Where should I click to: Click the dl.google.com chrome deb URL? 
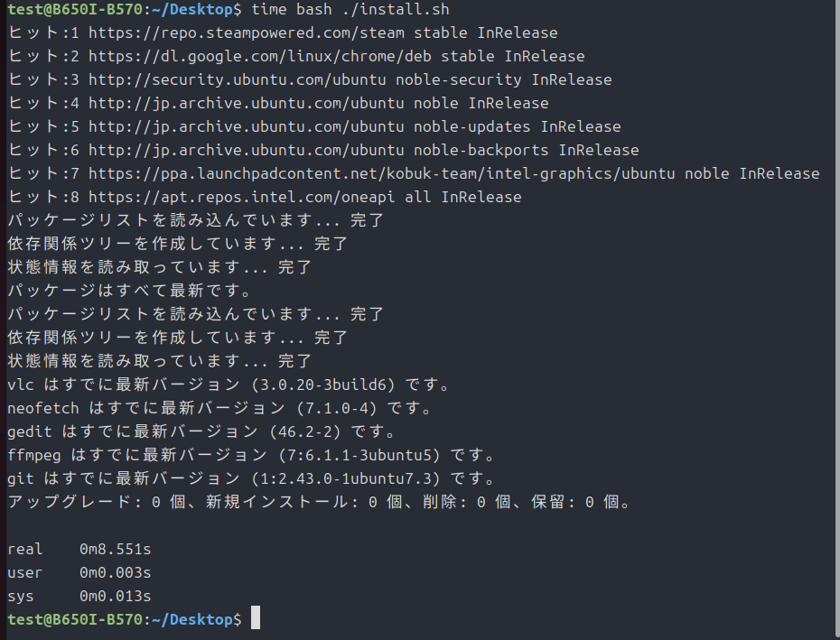coord(260,56)
